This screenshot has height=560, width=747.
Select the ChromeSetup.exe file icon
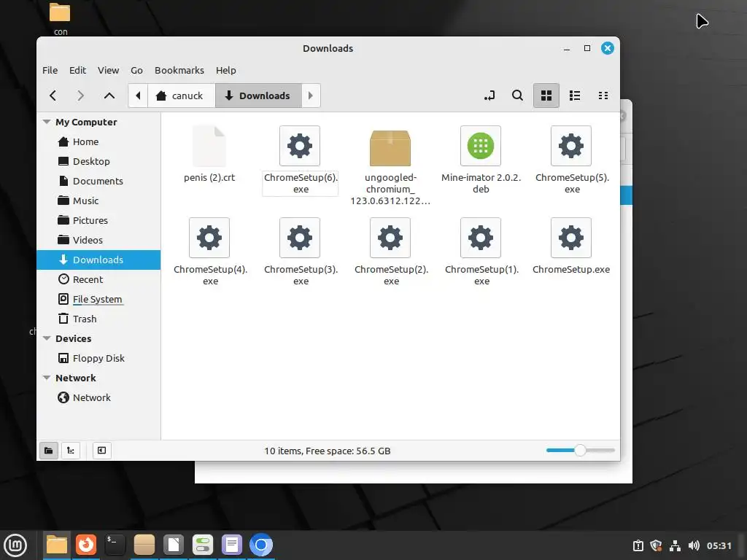coord(571,238)
